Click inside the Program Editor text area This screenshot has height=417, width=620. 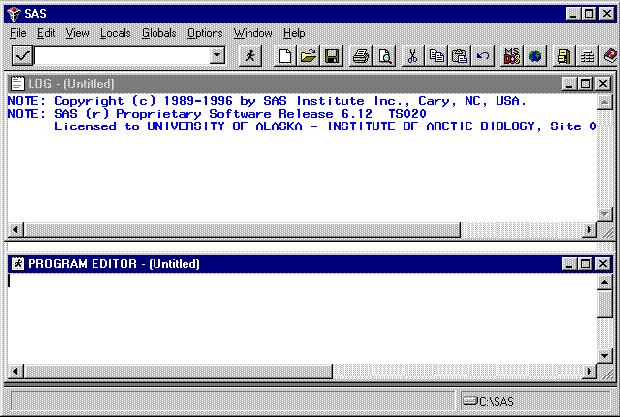coord(302,318)
